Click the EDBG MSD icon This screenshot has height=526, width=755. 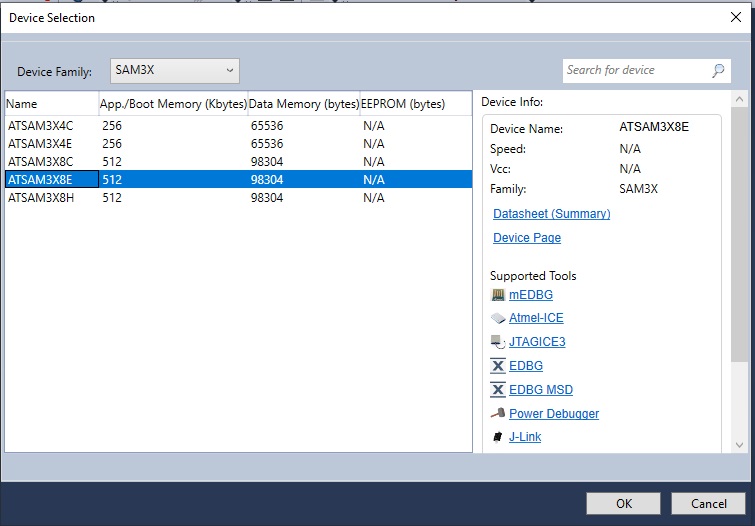tap(498, 390)
